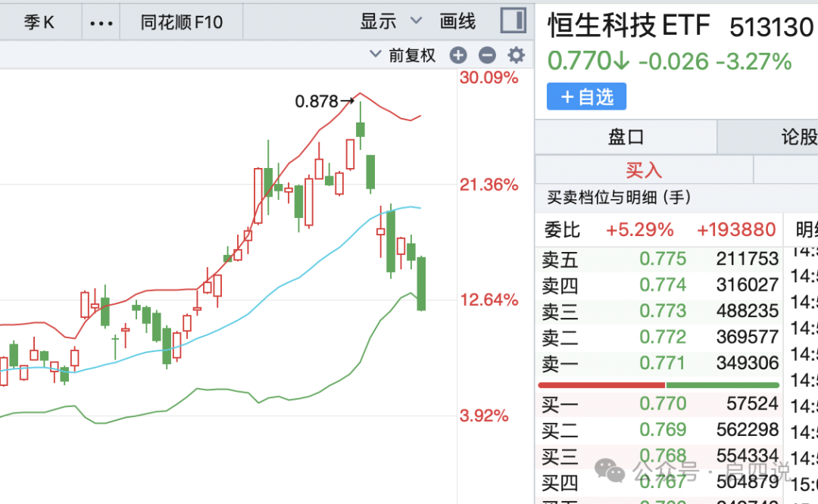Click the 买入 buy button

click(643, 170)
